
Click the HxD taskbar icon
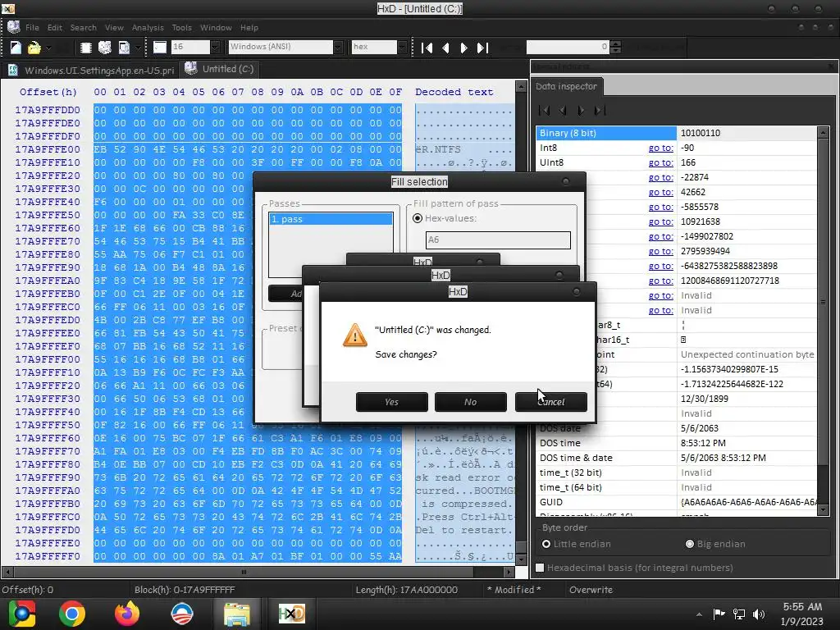click(x=291, y=614)
